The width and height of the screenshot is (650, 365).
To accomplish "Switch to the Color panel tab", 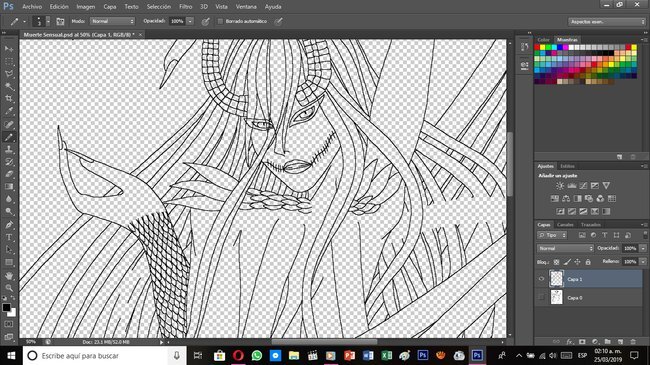I will coord(543,40).
